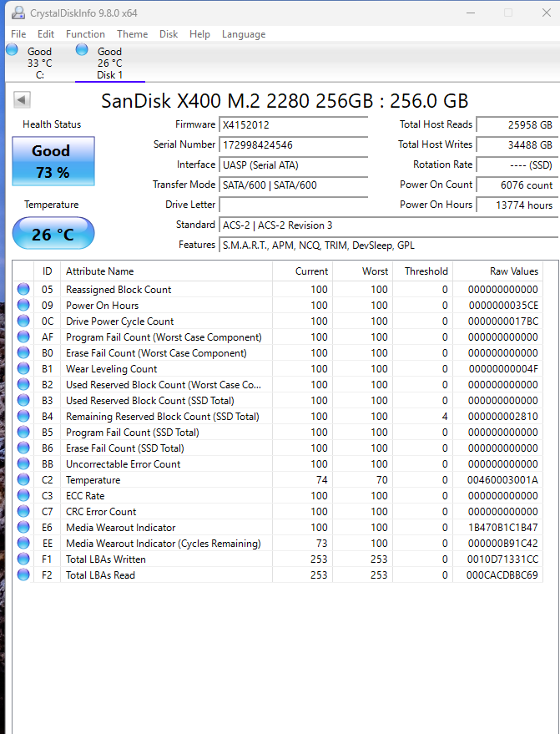
Task: Click the Good 73 % health status button
Action: [53, 161]
